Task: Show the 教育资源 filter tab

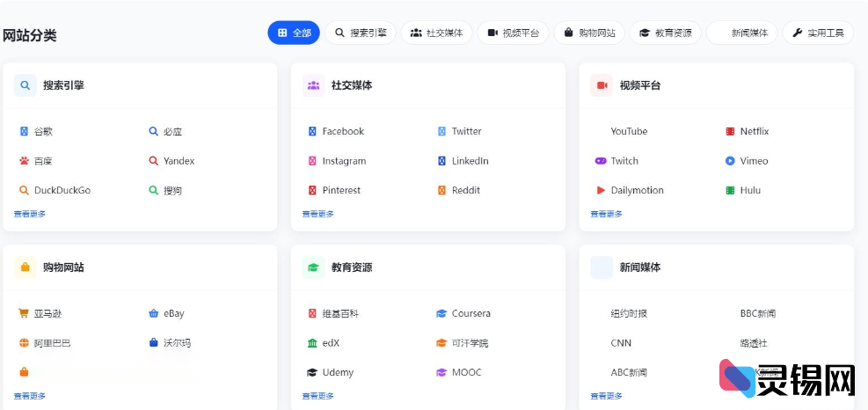Action: coord(666,33)
